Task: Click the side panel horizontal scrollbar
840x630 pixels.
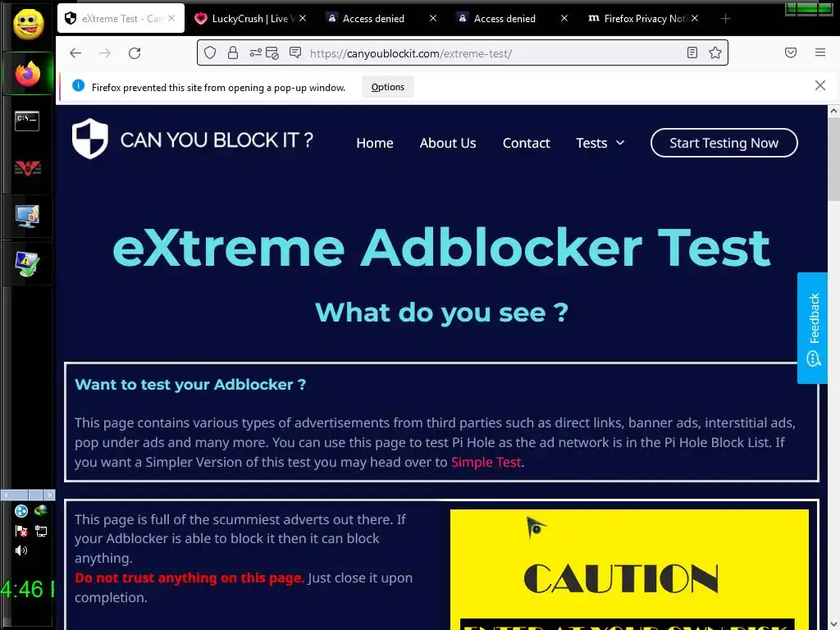Action: click(28, 495)
